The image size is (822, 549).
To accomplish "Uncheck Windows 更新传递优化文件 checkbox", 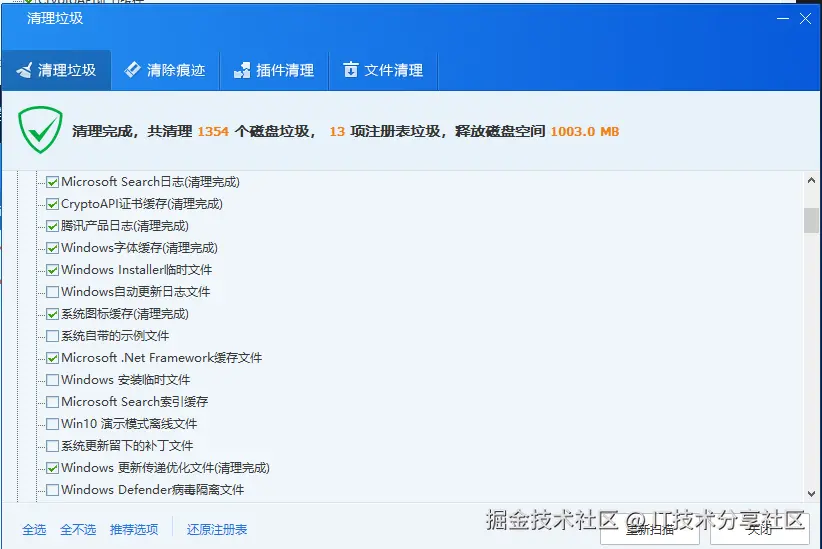I will (52, 468).
